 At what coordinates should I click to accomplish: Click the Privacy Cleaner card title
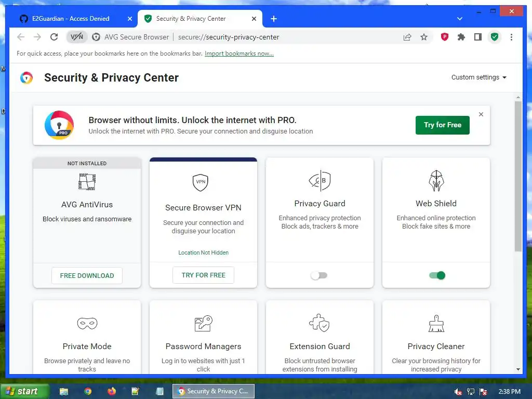436,347
